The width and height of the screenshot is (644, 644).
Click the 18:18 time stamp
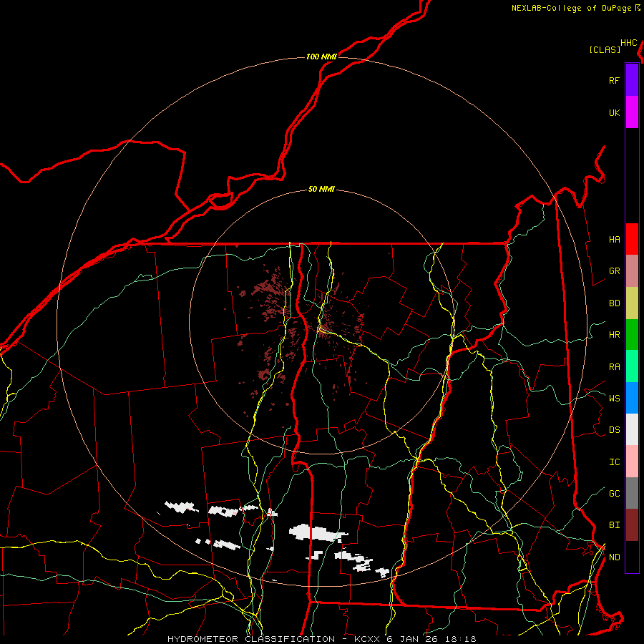point(461,639)
